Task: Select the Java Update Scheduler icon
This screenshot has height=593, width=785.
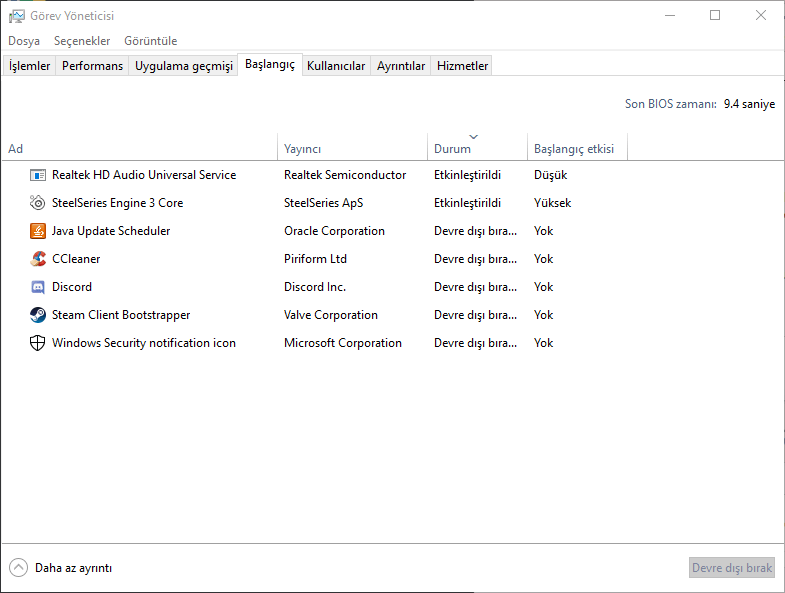Action: [38, 231]
